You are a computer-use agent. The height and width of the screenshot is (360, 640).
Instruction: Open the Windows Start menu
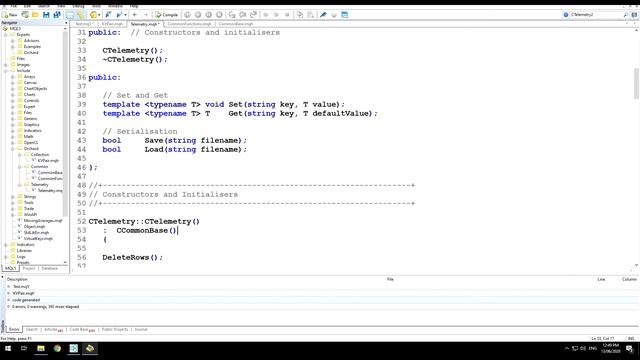coord(8,348)
